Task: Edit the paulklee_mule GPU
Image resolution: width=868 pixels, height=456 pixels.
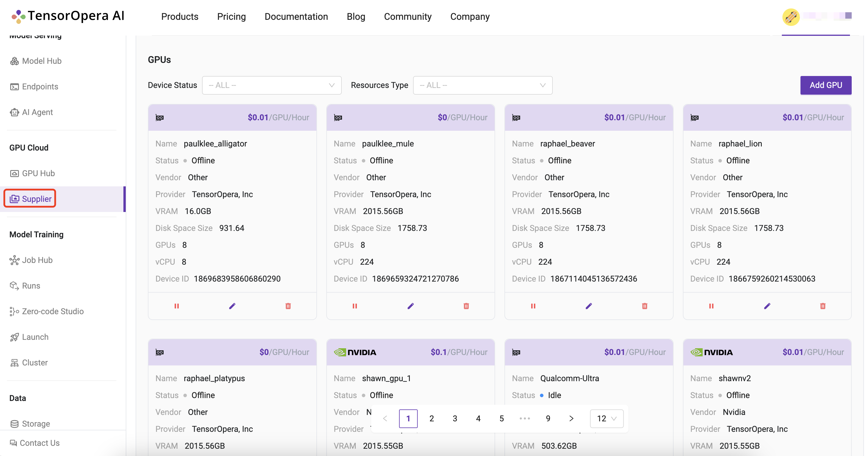Action: [x=410, y=306]
